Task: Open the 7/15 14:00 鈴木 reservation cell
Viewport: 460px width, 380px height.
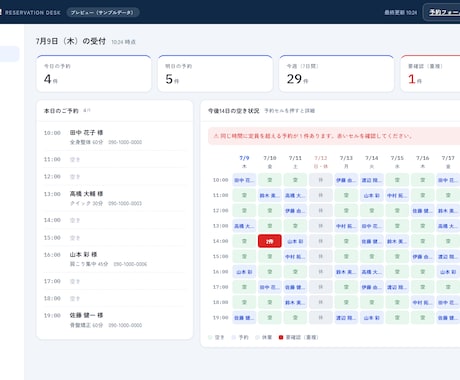Action: pos(397,241)
